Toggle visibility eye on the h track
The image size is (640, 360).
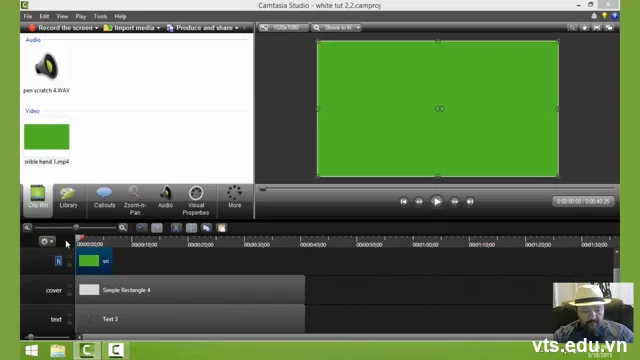pos(69,257)
